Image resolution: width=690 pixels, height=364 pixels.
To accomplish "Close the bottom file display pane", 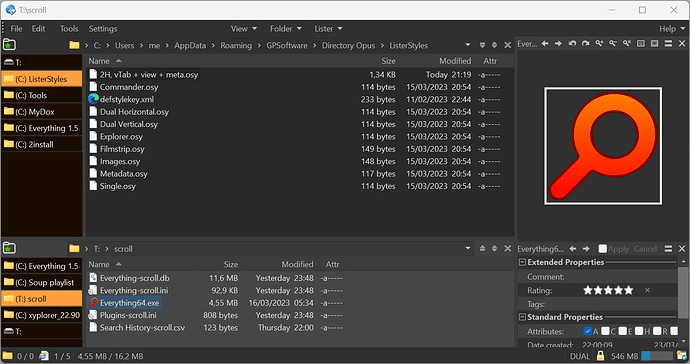I will point(507,248).
